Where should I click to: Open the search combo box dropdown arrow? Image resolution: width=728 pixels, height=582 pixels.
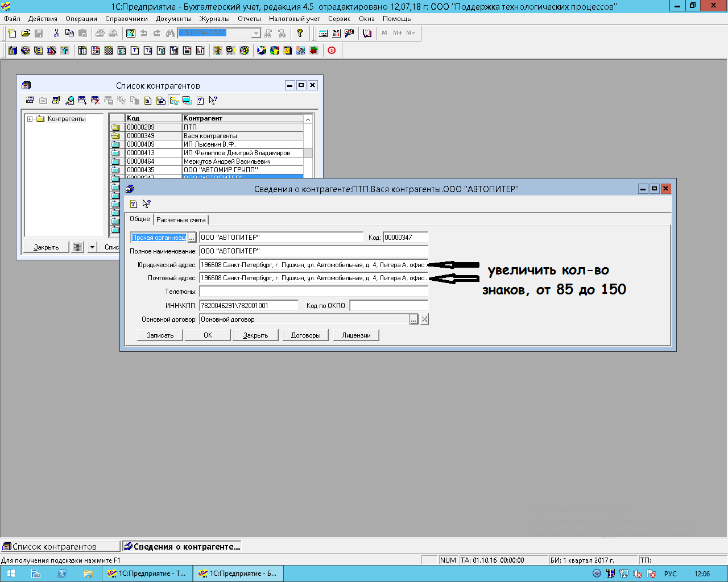(x=256, y=34)
